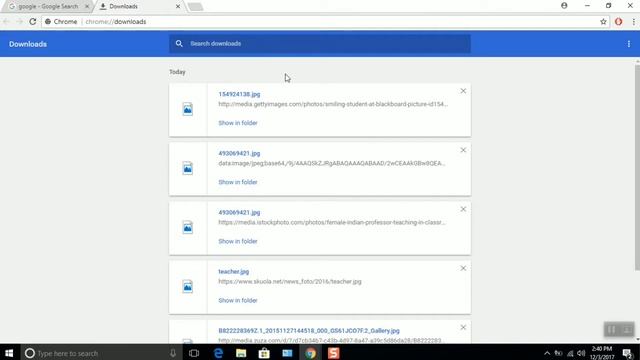640x360 pixels.
Task: Select the Downloads tab
Action: [139, 7]
